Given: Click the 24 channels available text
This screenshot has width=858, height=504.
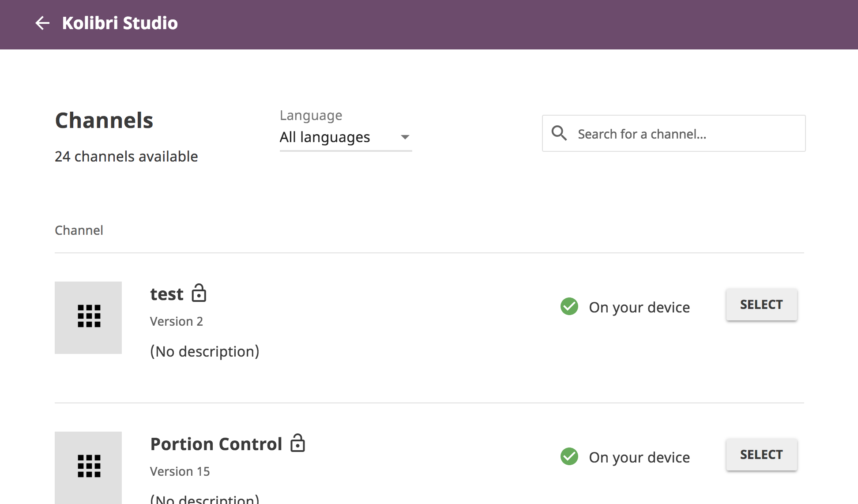Looking at the screenshot, I should [x=126, y=156].
